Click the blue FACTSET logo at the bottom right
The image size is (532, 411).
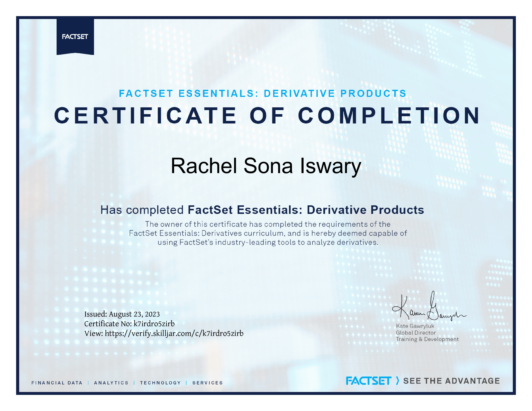(x=368, y=381)
